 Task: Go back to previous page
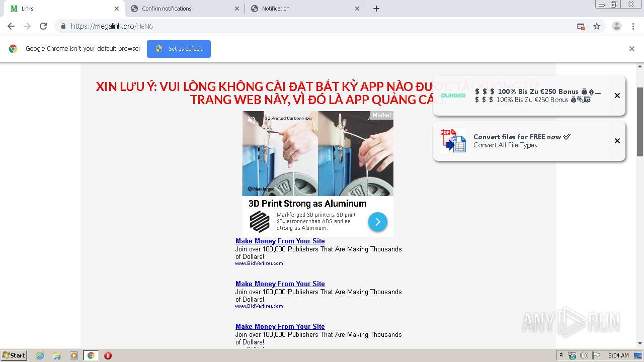(x=11, y=26)
